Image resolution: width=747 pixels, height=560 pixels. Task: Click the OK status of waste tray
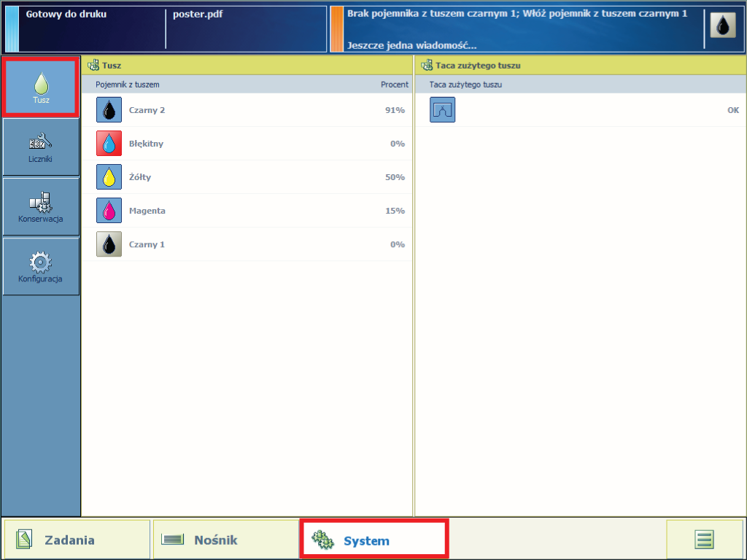(x=733, y=110)
